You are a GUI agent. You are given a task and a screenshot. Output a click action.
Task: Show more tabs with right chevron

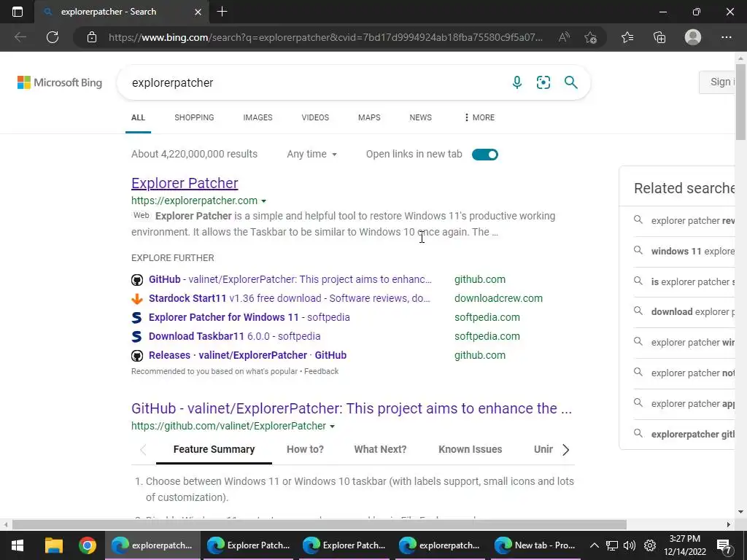(x=565, y=449)
